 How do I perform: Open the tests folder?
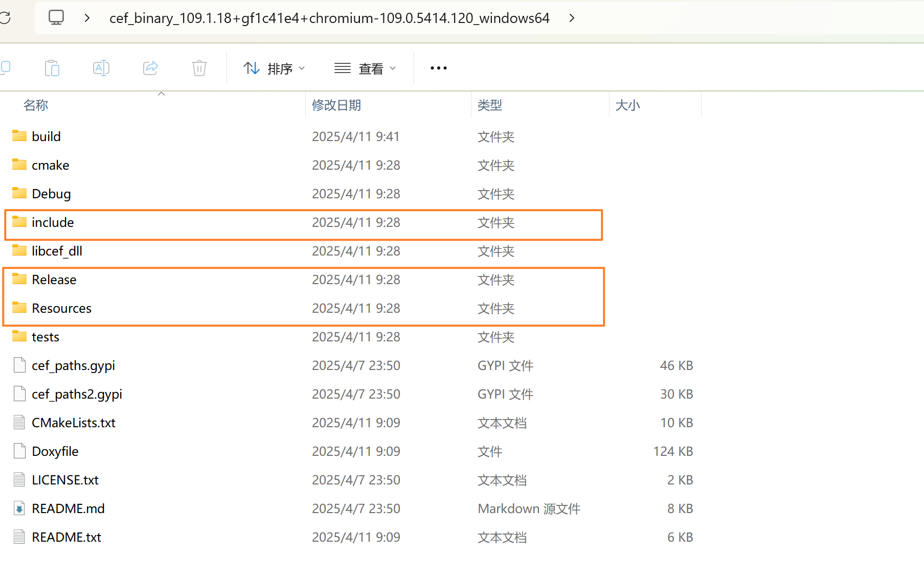(46, 336)
